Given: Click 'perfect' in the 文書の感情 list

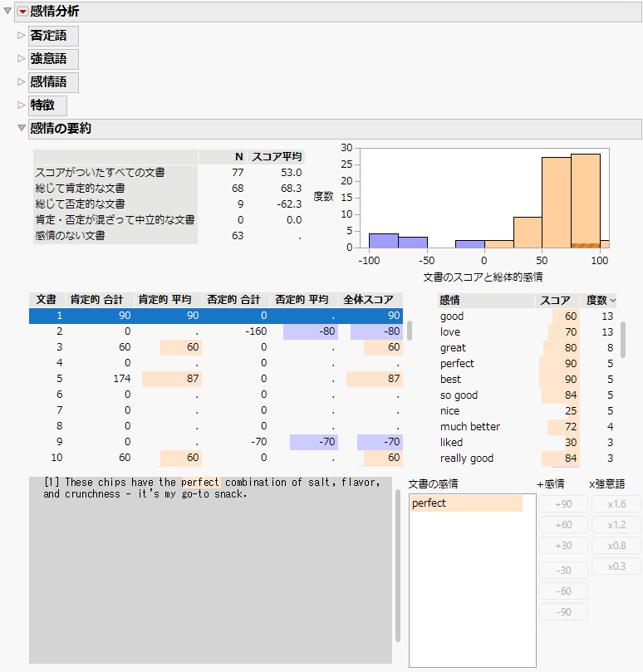Looking at the screenshot, I should click(x=466, y=503).
